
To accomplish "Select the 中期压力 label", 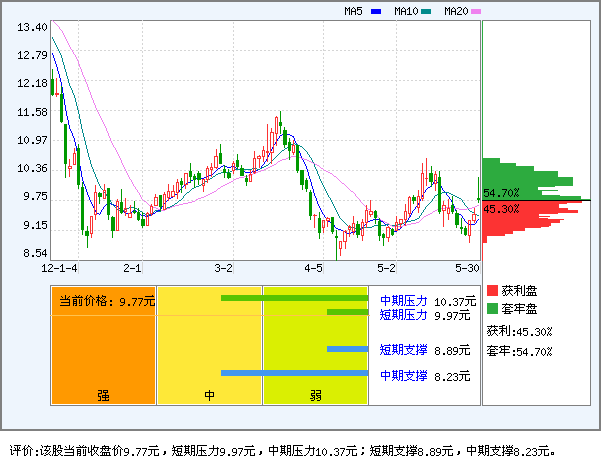I will coord(403,300).
